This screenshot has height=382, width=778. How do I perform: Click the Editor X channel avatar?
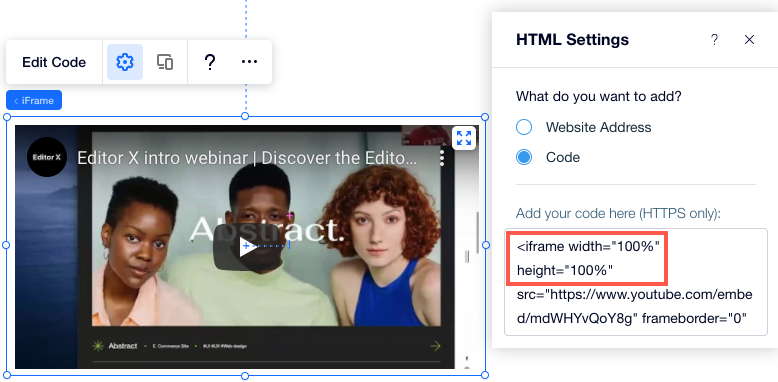47,157
